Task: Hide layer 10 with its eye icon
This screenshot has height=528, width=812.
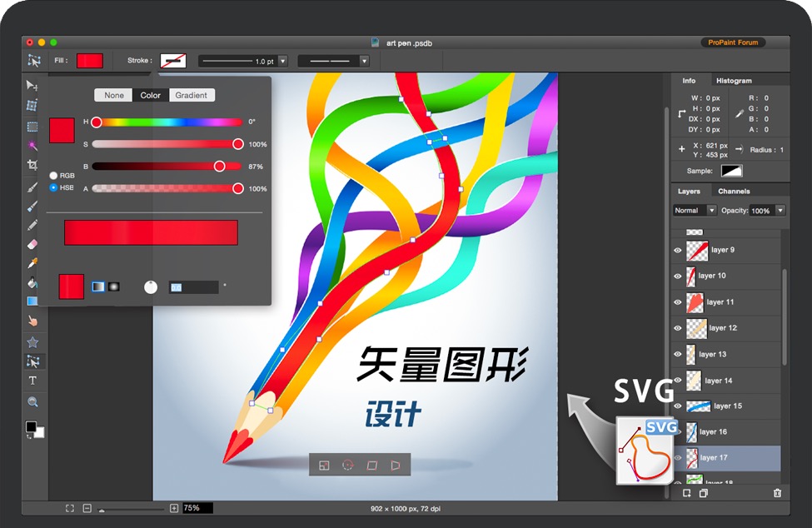Action: coord(677,276)
